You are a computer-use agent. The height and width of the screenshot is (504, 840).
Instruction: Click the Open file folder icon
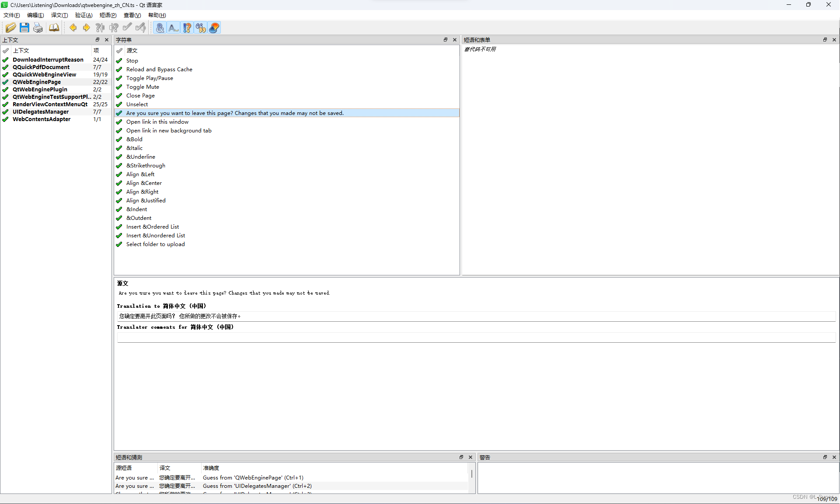click(x=10, y=28)
